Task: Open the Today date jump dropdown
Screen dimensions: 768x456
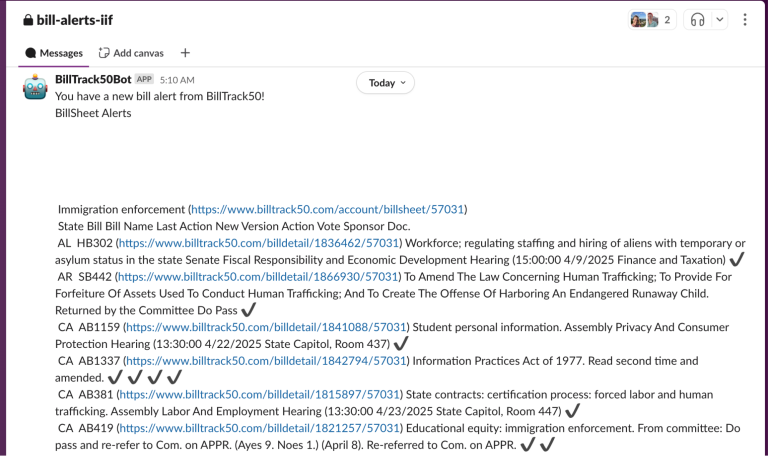Action: pos(385,83)
